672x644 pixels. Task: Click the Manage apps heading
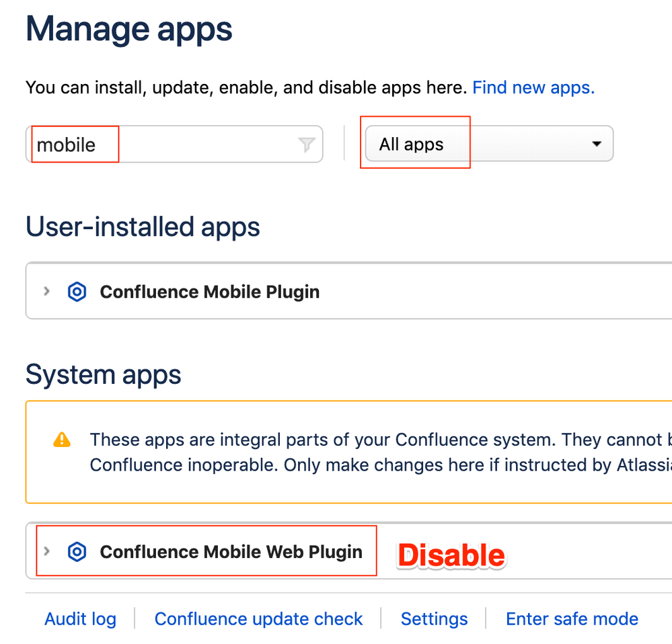coord(128,28)
